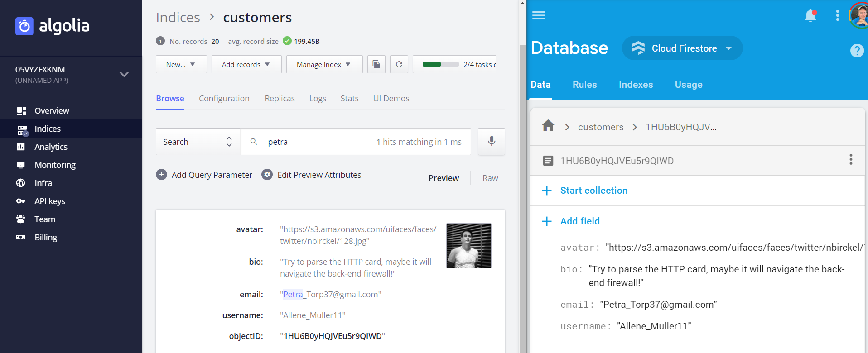Open the Firestore Rules tab
Screen dimensions: 868x353
(x=584, y=85)
